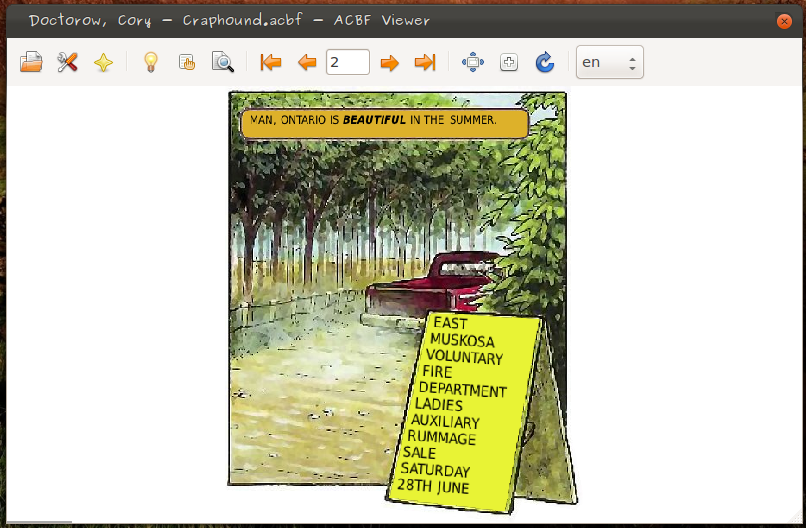Go to the next page
Image resolution: width=806 pixels, height=528 pixels.
click(x=389, y=63)
